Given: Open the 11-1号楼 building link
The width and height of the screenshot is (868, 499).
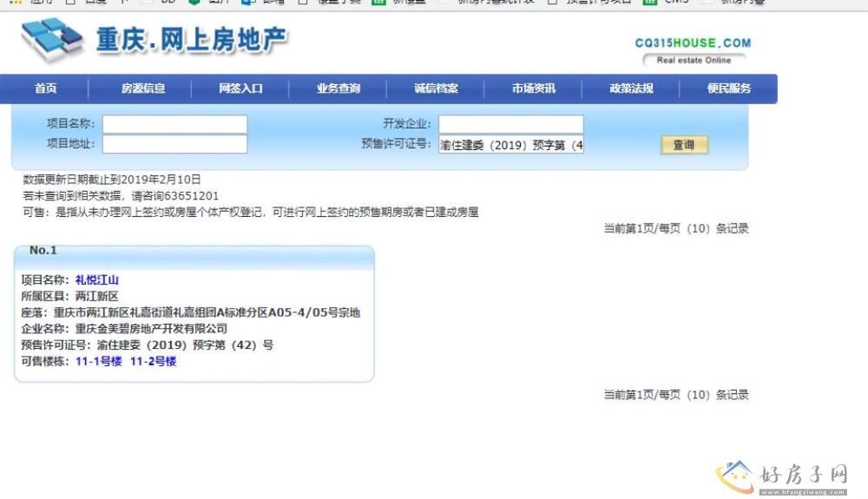Looking at the screenshot, I should [x=99, y=361].
